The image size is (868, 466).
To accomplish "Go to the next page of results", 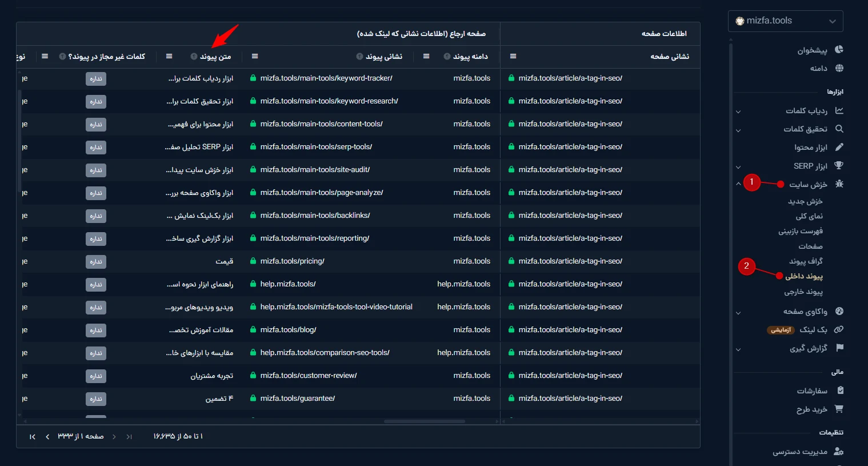I will click(x=47, y=437).
